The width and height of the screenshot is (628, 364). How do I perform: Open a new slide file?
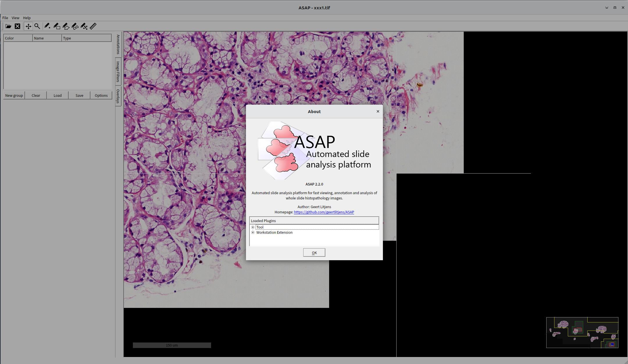coord(8,26)
